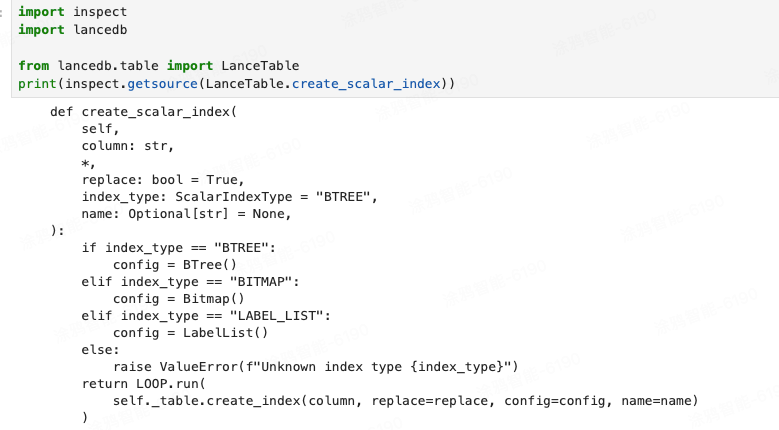Click the '*,' parameter line

point(88,163)
